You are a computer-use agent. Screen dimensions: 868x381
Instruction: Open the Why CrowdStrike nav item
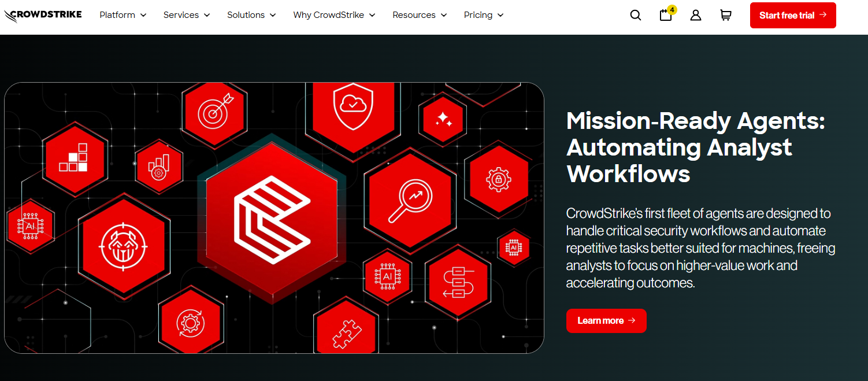coord(329,15)
